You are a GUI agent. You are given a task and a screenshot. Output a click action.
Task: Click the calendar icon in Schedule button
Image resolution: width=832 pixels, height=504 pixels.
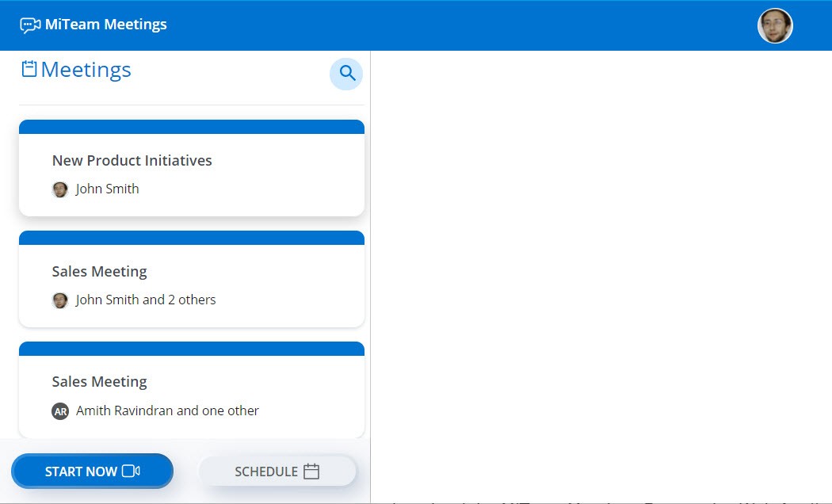311,472
